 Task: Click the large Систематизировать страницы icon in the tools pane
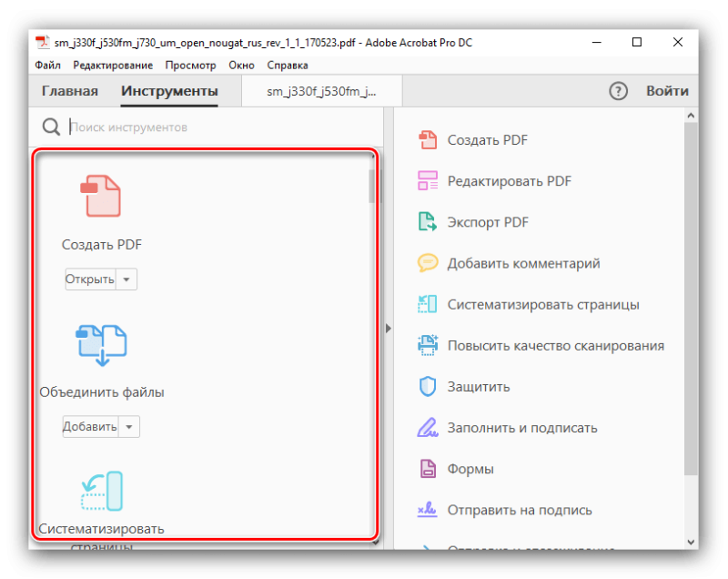pyautogui.click(x=102, y=491)
